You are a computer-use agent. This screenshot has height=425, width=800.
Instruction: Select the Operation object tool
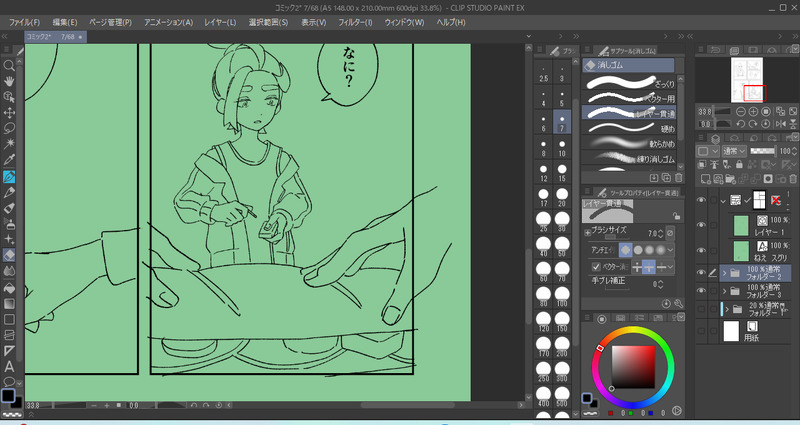9,97
